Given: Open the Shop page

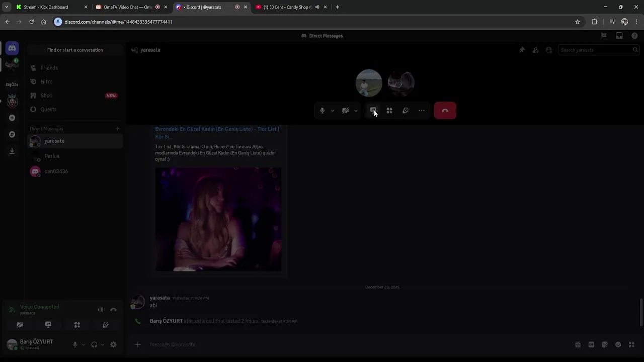Looking at the screenshot, I should point(75,96).
